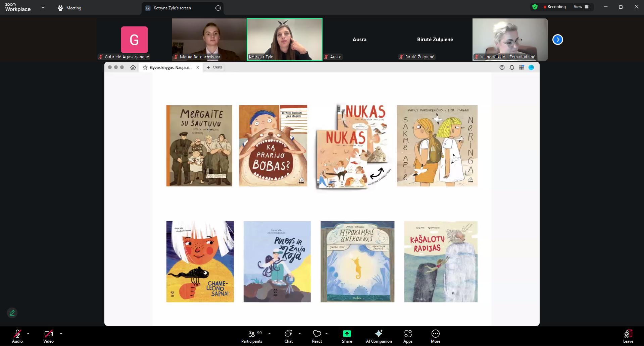644x346 pixels.
Task: Show next participants with blue arrow
Action: pyautogui.click(x=557, y=40)
